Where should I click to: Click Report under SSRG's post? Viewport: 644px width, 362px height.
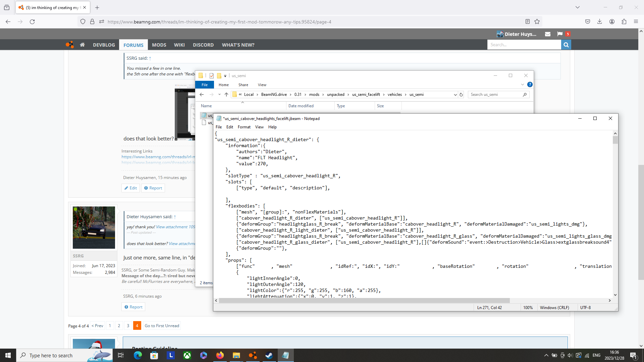[x=133, y=307]
